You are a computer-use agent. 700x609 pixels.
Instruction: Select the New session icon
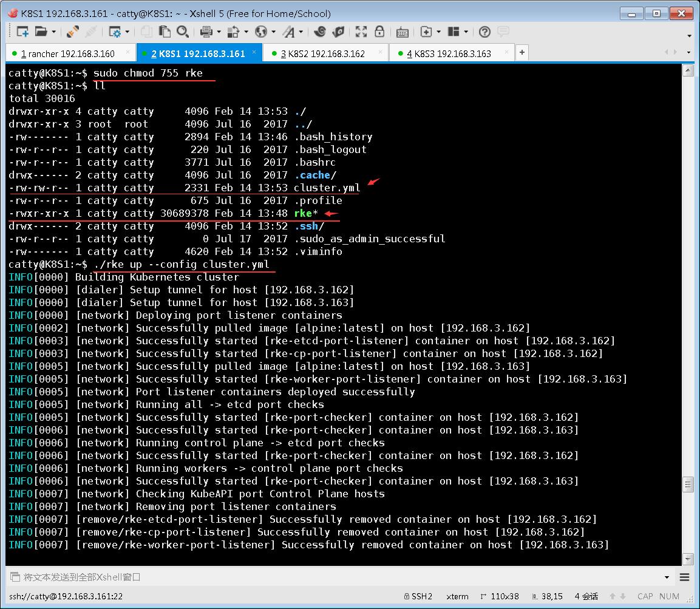point(24,32)
